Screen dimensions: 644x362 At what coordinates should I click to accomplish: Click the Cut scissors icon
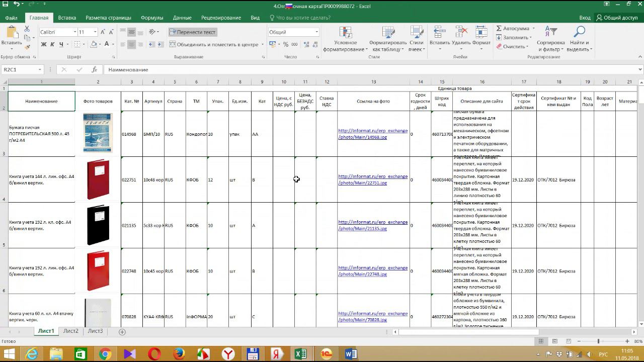[27, 29]
